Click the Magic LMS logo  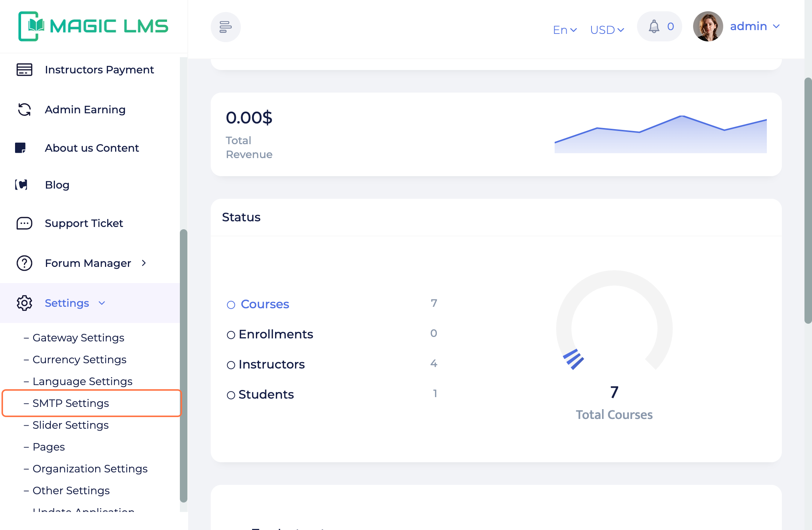tap(93, 26)
